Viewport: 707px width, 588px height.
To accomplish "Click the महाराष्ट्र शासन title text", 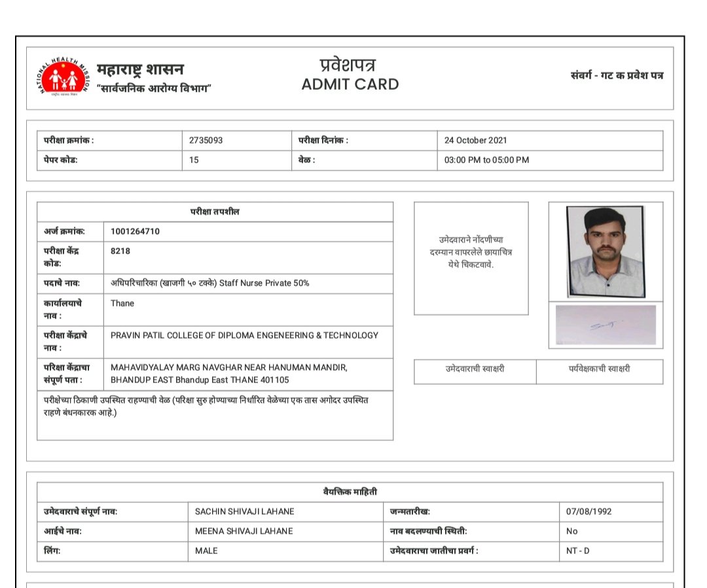I will (140, 69).
